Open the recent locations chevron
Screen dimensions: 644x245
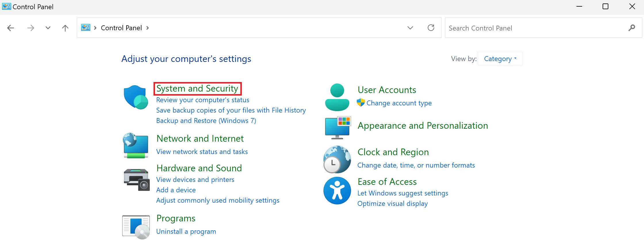tap(48, 28)
